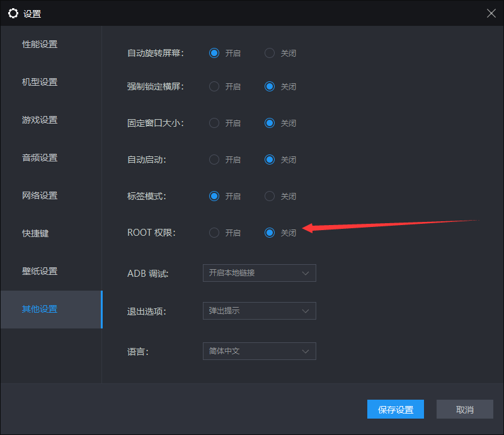Turn off 自动旋转屏幕 via 关闭 radio
The height and width of the screenshot is (435, 504).
[270, 53]
